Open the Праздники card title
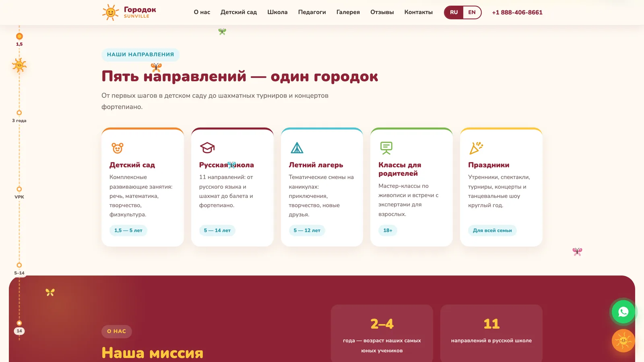Image resolution: width=644 pixels, height=362 pixels. (489, 165)
